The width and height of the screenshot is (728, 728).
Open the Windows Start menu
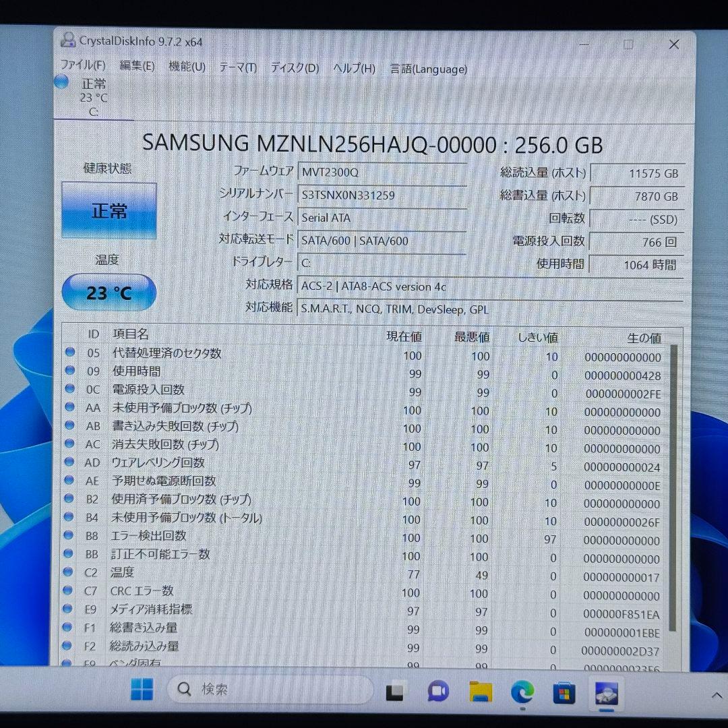click(x=141, y=689)
